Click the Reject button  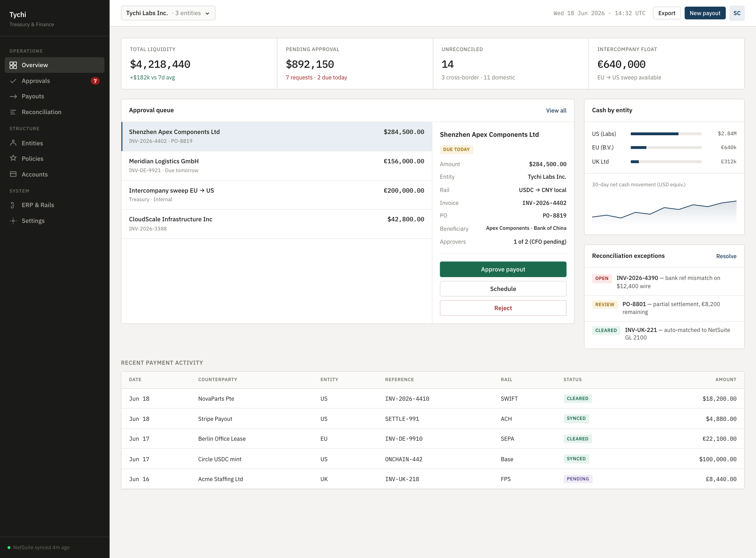pos(503,308)
